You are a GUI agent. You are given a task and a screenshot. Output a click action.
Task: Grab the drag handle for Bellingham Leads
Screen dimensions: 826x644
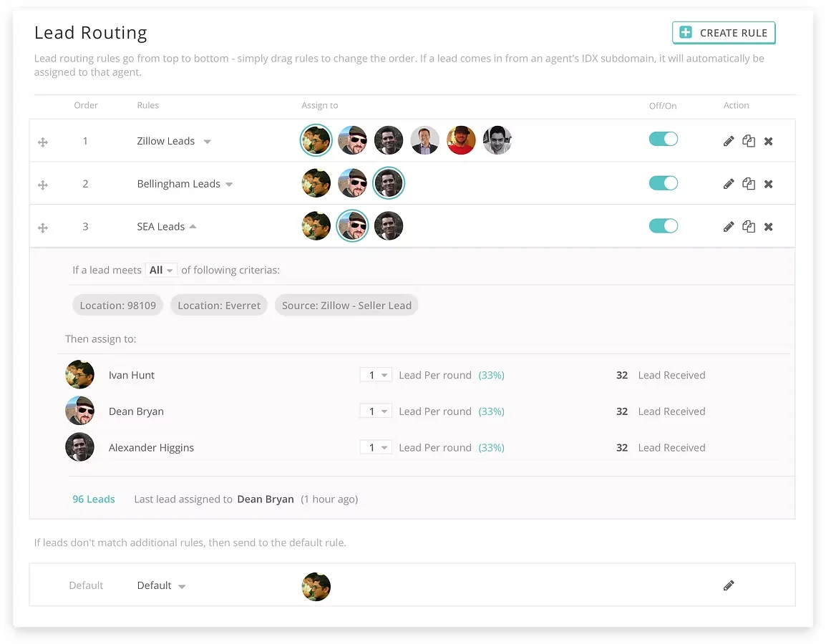(43, 185)
